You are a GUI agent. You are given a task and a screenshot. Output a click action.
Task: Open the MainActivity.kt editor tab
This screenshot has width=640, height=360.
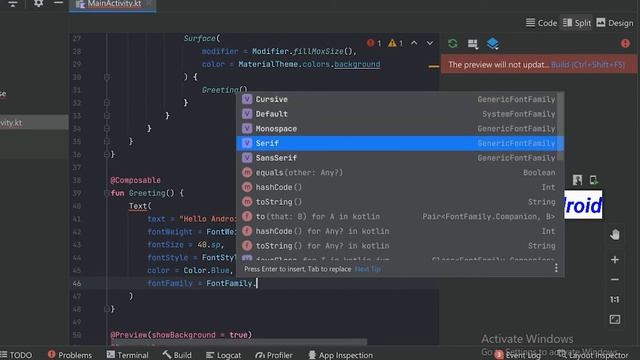click(x=113, y=4)
